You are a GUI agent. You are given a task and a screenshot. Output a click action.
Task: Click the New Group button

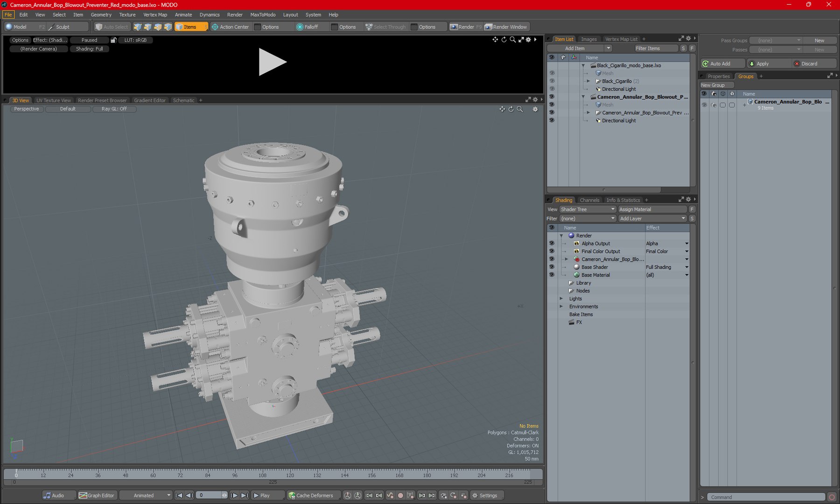pyautogui.click(x=716, y=85)
